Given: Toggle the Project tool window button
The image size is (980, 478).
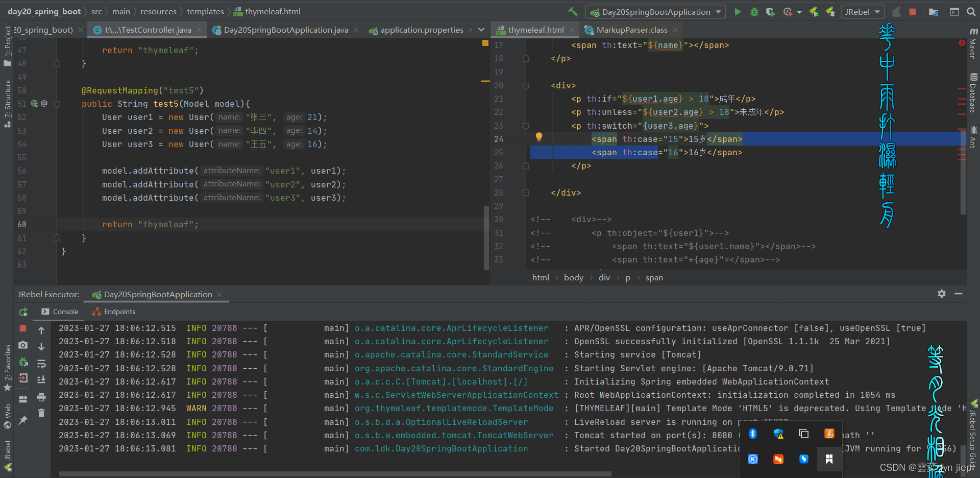Looking at the screenshot, I should (x=7, y=46).
